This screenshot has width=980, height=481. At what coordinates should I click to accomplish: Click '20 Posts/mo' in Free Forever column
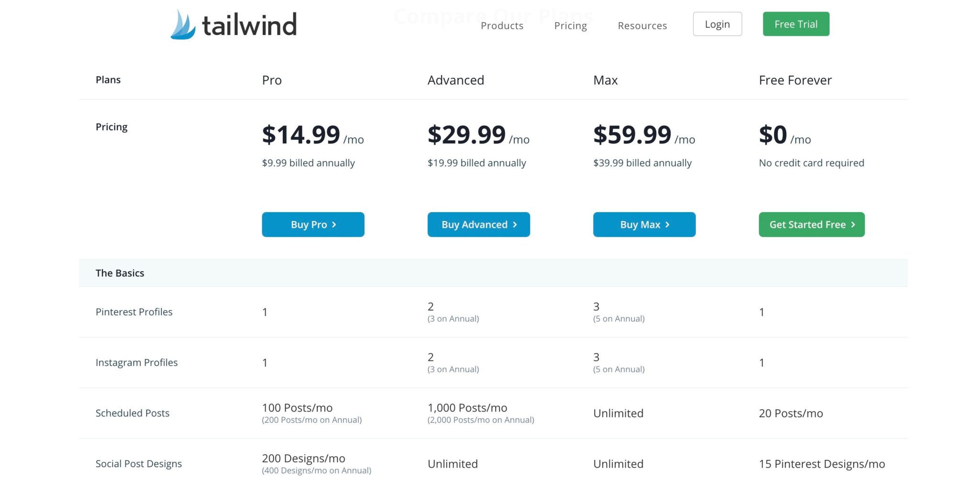[791, 413]
